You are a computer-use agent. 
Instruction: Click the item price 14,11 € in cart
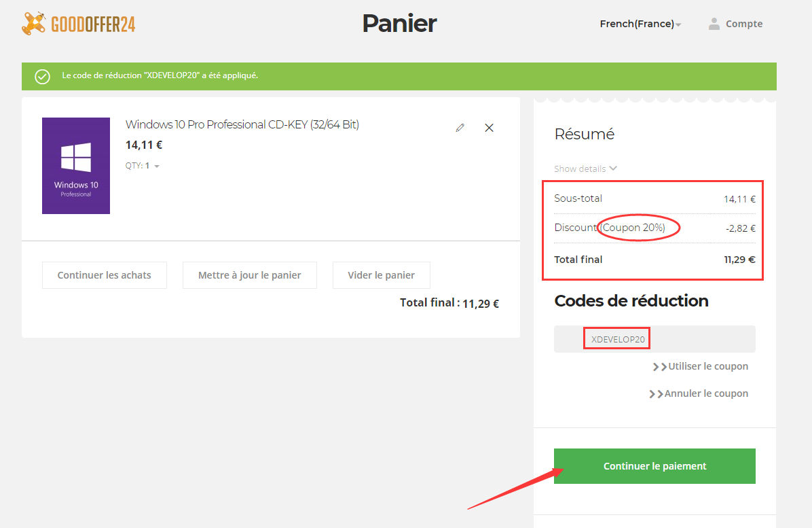click(x=144, y=145)
